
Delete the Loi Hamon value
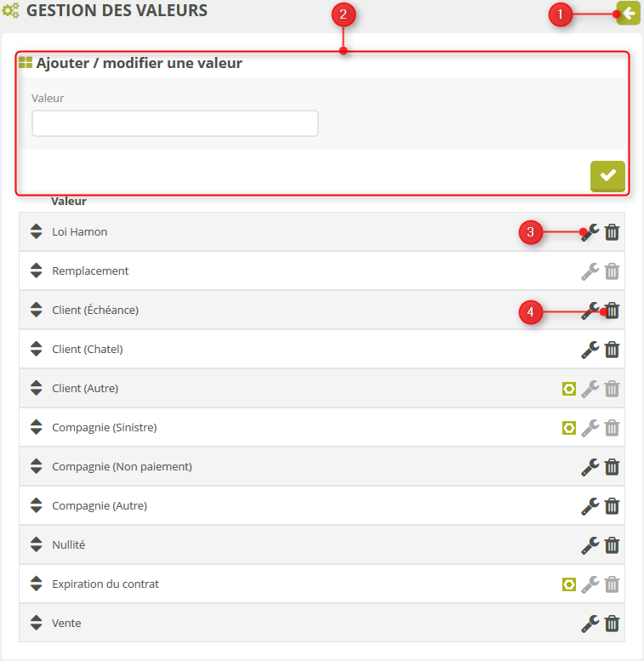tap(613, 232)
